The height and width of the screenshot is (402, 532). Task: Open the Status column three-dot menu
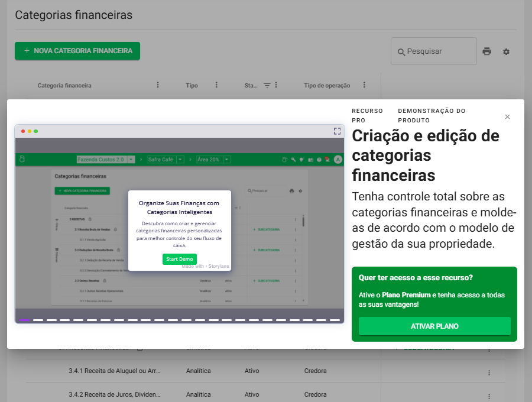(276, 85)
